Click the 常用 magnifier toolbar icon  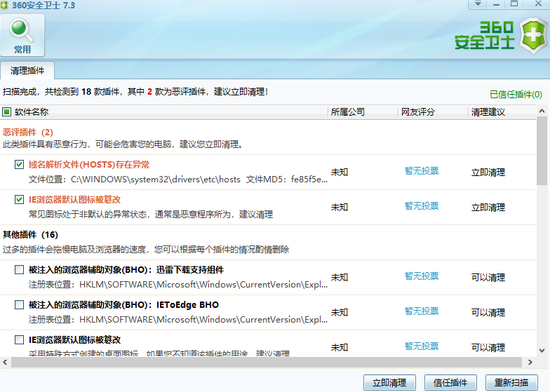22,35
